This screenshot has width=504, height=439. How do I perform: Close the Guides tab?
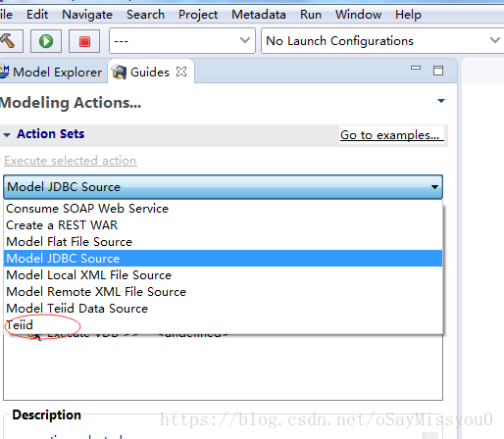pyautogui.click(x=181, y=72)
